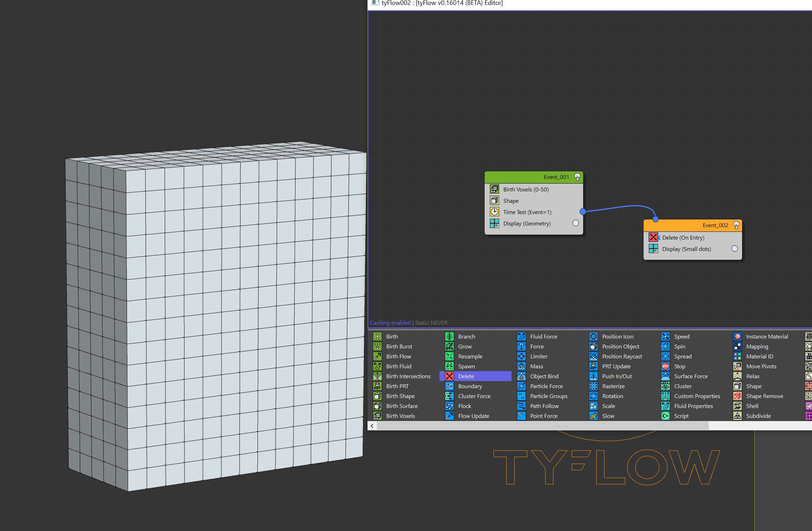Pick the Birth Flow operator icon
812x531 pixels.
(377, 356)
